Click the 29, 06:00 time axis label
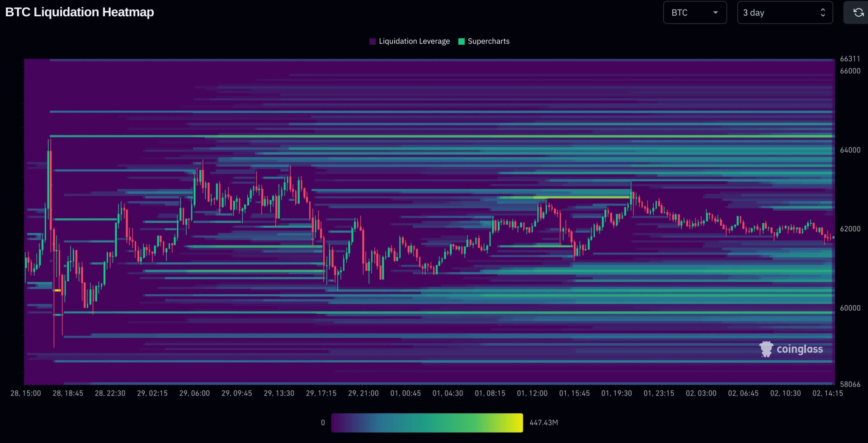Screen dimensions: 868x443 click(x=194, y=393)
